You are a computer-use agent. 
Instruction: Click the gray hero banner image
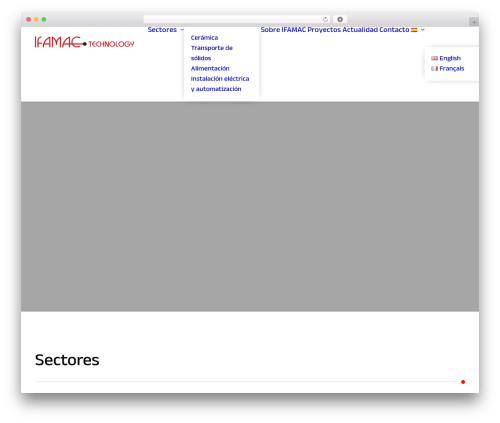pyautogui.click(x=250, y=207)
